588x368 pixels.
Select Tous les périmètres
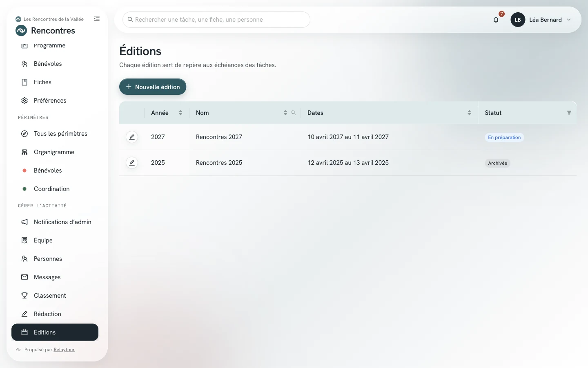tap(55, 134)
